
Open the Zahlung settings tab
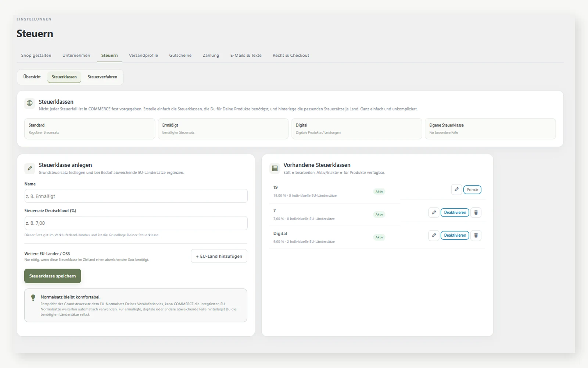pyautogui.click(x=211, y=55)
